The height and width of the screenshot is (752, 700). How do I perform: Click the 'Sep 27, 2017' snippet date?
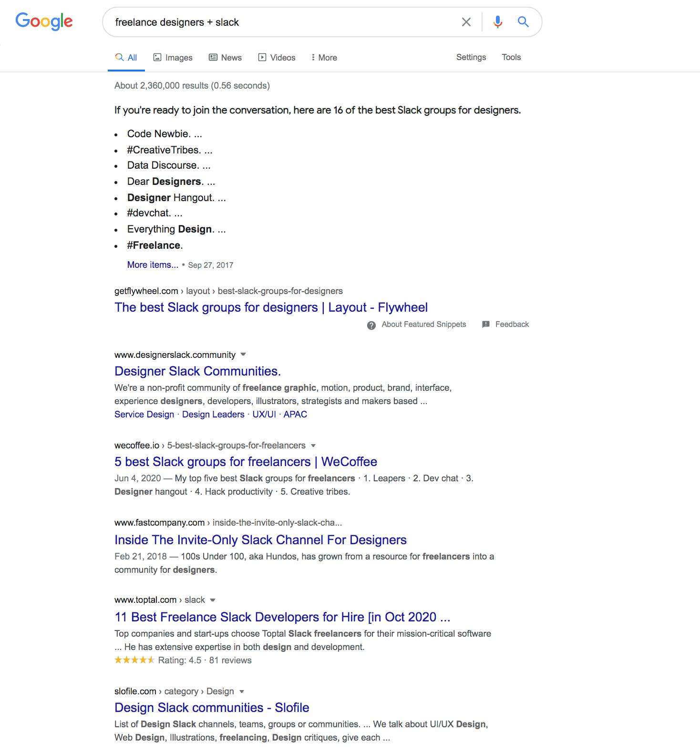(x=210, y=265)
